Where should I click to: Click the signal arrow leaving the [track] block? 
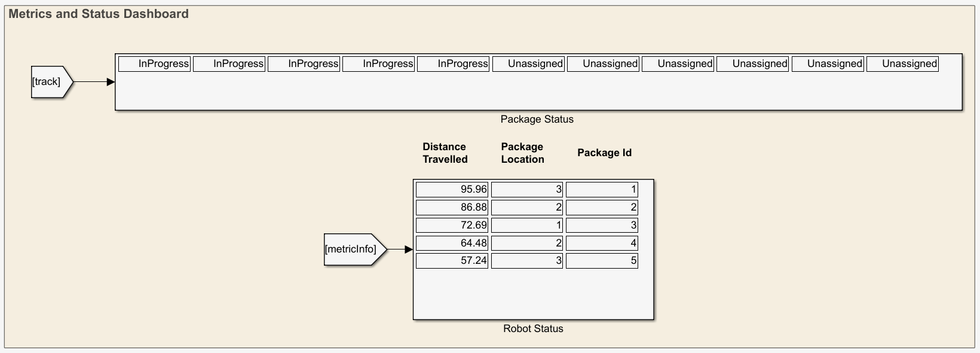tap(94, 82)
